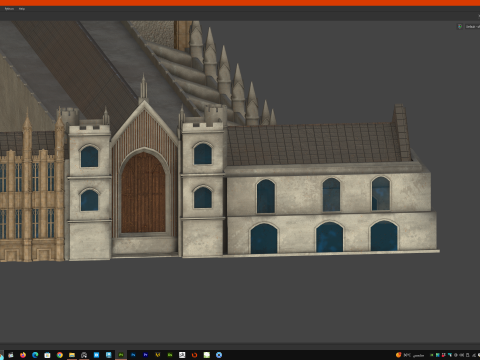Open Firefox from the taskbar
Screen dimensions: 480x360
(23, 355)
